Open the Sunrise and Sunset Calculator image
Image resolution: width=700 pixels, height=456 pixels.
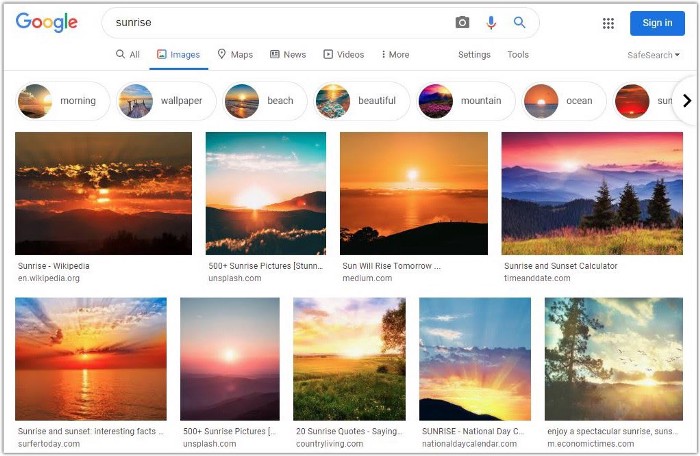(x=592, y=193)
